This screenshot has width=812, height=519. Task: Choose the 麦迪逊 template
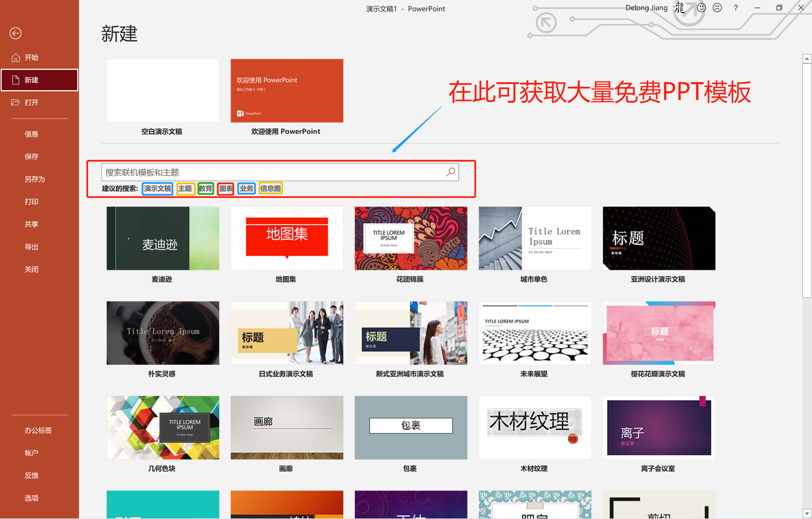tap(163, 238)
